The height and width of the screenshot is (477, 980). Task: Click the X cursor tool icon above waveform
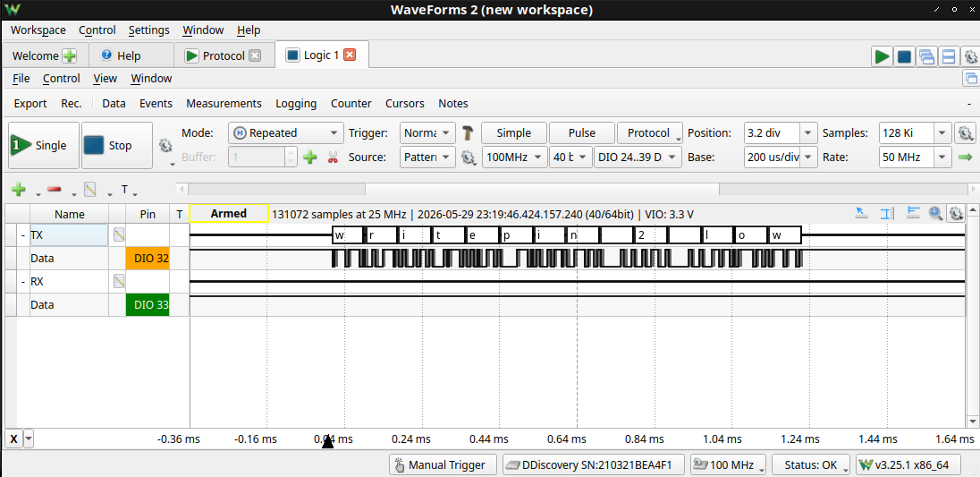pos(886,213)
